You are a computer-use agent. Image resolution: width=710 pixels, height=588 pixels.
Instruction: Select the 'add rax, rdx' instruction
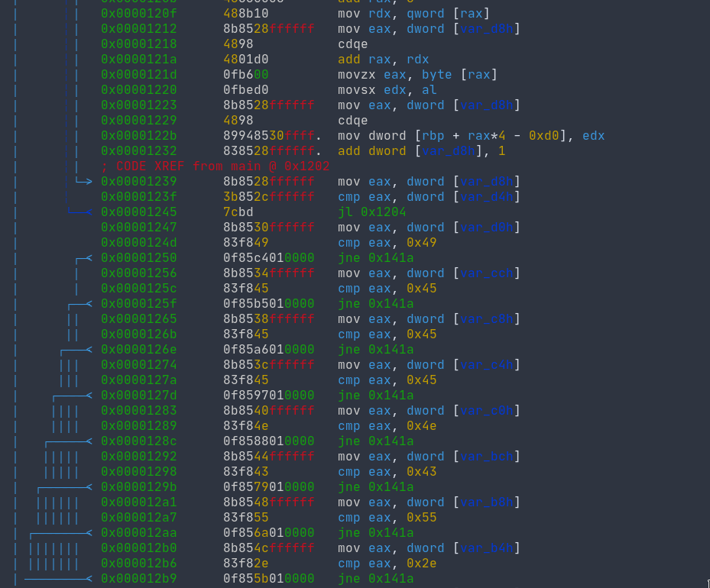point(383,60)
